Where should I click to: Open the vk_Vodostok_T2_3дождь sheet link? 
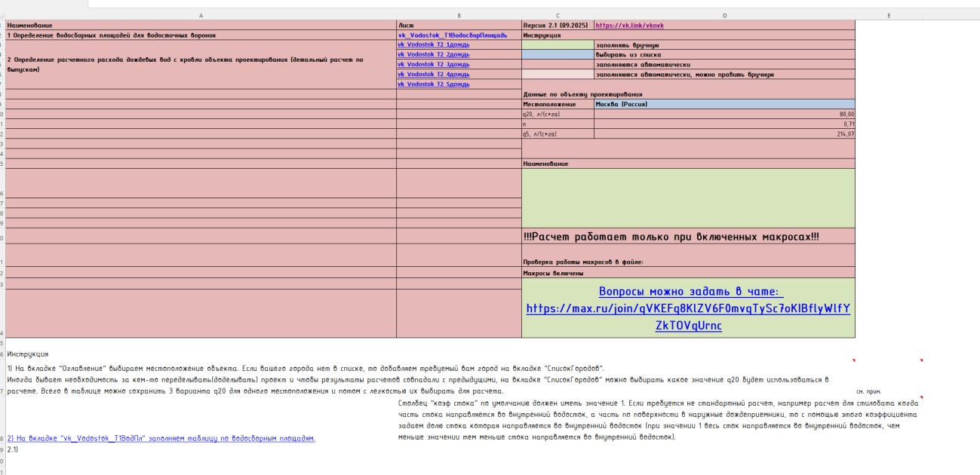pos(434,65)
